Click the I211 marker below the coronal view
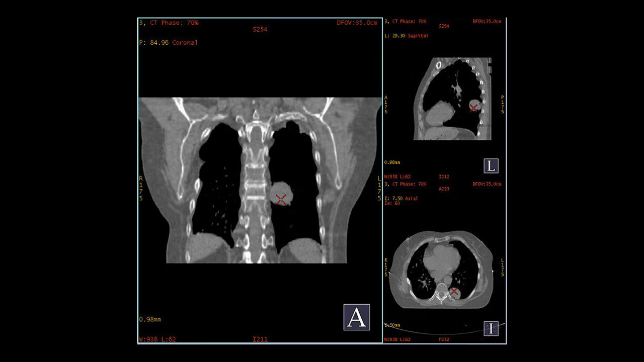The image size is (644, 362). click(x=260, y=339)
